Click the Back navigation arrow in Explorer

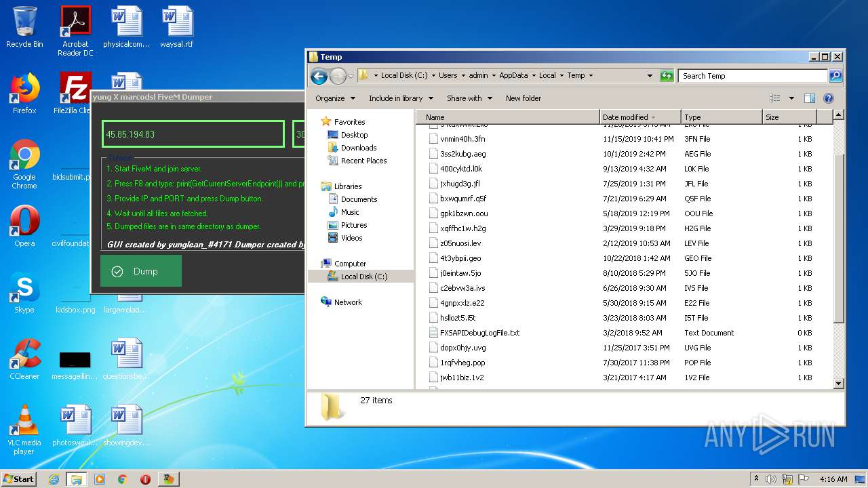tap(319, 76)
